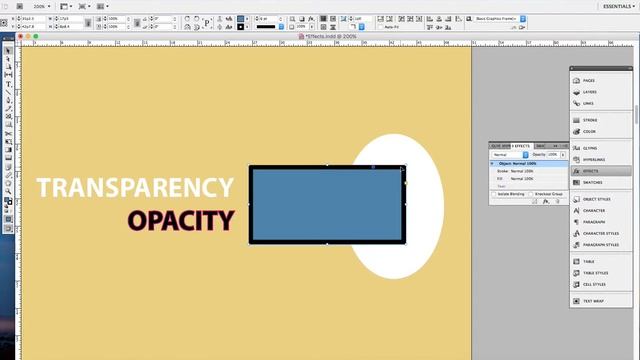Click the stroke color swatch in control bar

[x=241, y=27]
